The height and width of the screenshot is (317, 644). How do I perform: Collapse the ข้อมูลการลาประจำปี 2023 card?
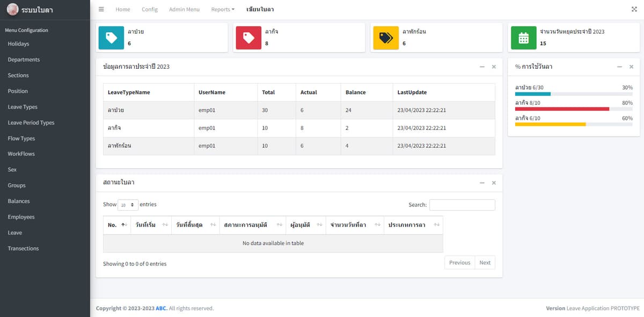[482, 67]
